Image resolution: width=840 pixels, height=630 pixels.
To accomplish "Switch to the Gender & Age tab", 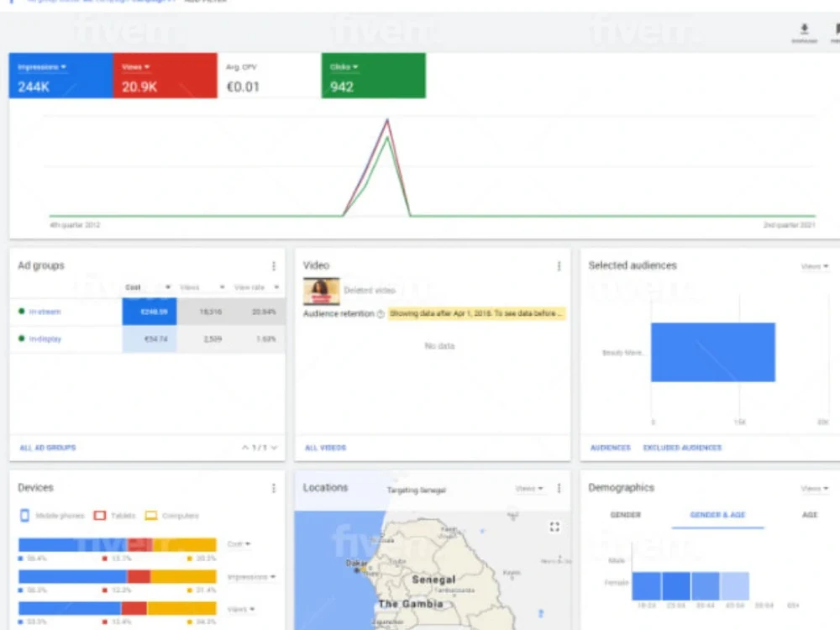I will 717,515.
